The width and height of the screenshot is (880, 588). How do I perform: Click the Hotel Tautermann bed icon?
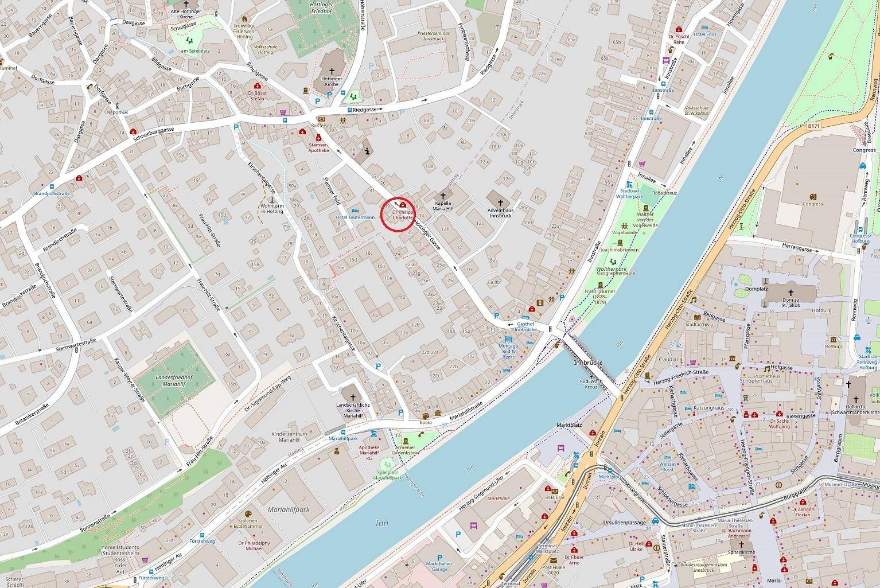click(355, 211)
